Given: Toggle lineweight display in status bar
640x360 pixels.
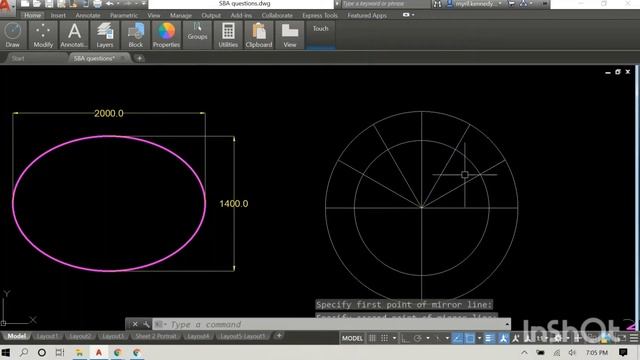Looking at the screenshot, I should click(x=489, y=338).
